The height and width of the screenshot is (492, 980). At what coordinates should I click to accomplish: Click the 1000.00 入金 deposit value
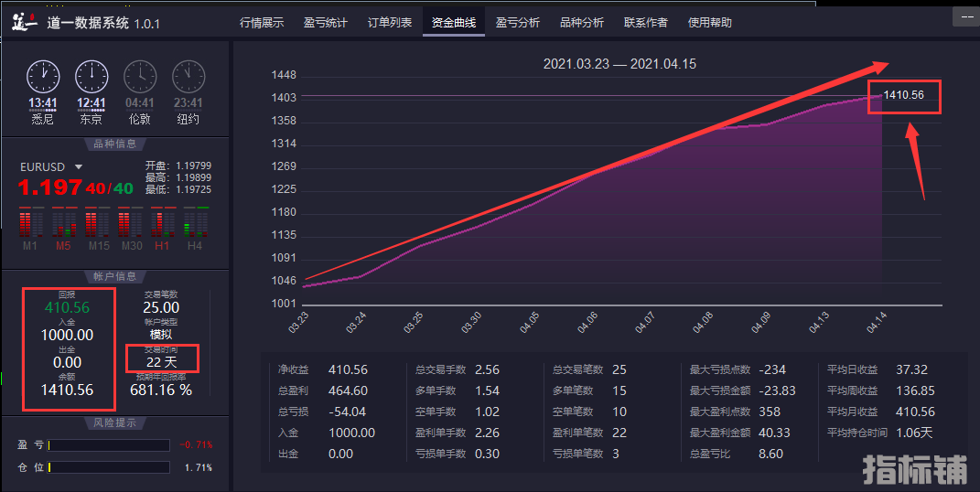(67, 335)
